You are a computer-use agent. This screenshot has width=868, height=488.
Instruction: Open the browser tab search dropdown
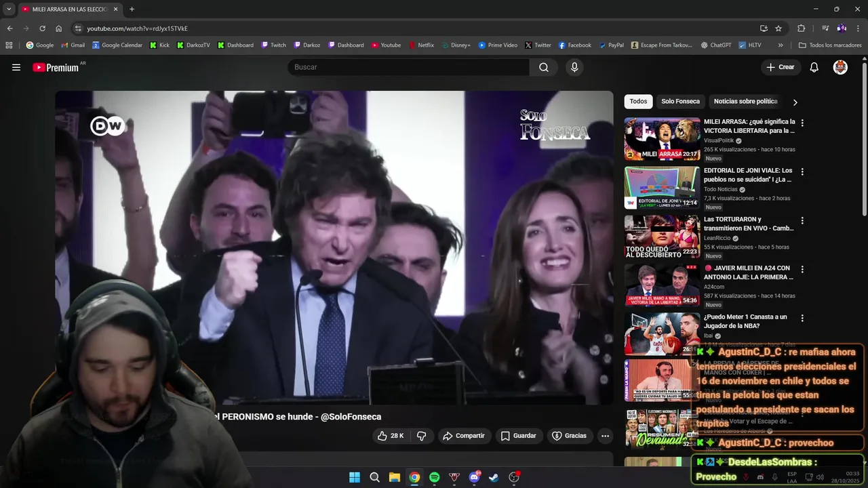(x=9, y=9)
